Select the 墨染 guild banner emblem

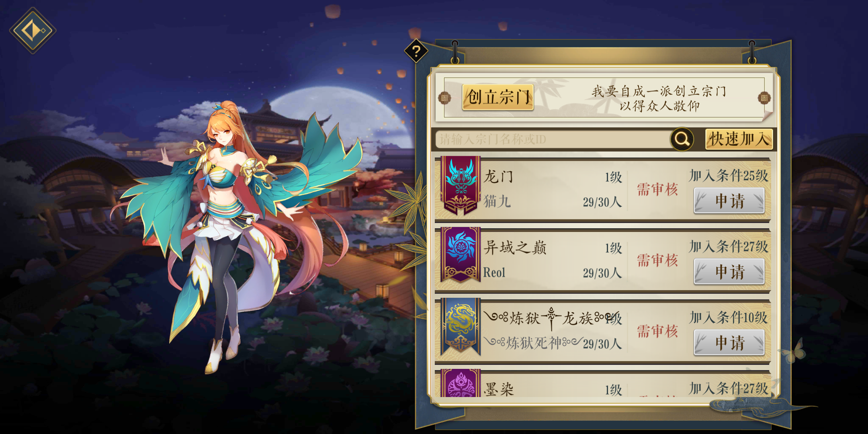[461, 383]
